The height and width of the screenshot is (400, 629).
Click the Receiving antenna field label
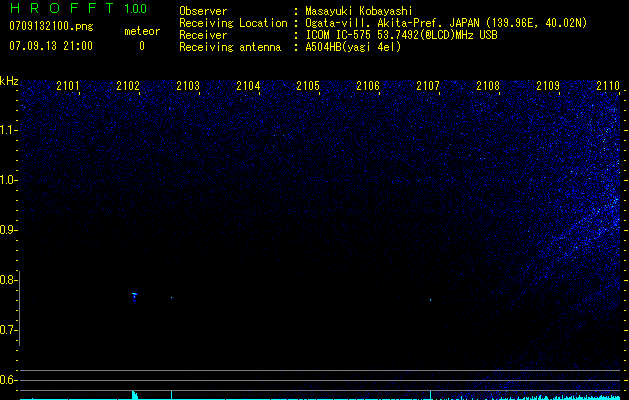[230, 47]
